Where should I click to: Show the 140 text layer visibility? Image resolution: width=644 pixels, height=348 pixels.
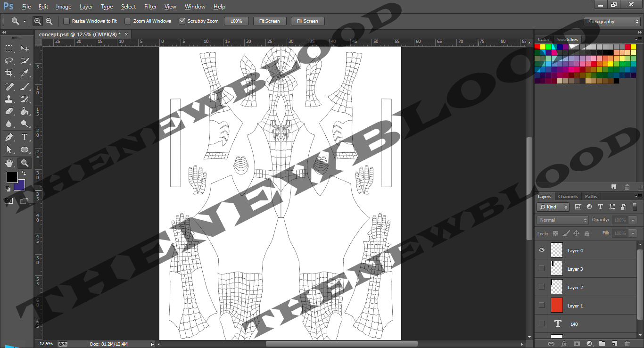[x=541, y=323]
